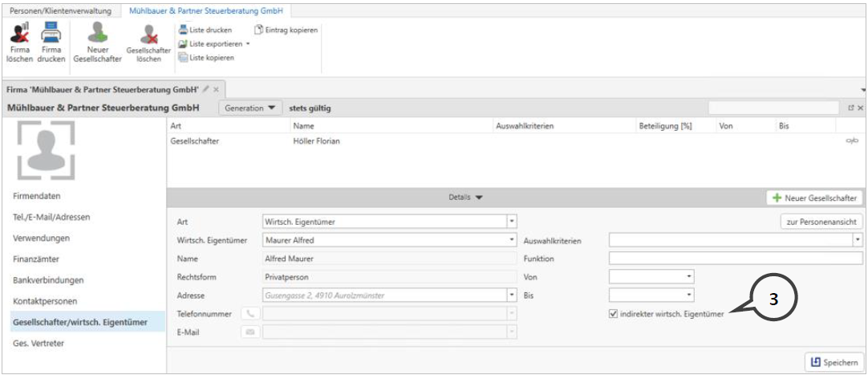Click the Gesellschafter löschen icon

(x=148, y=34)
